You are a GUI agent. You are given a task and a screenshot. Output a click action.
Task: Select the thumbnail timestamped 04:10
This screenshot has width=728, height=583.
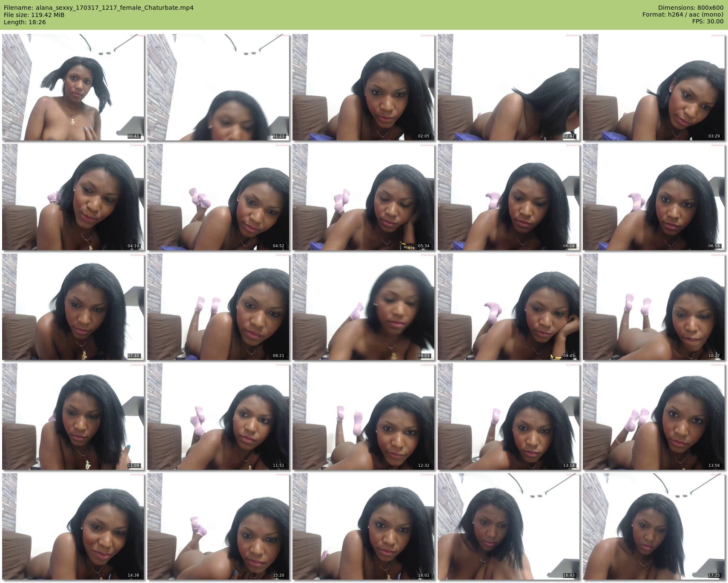click(x=73, y=197)
